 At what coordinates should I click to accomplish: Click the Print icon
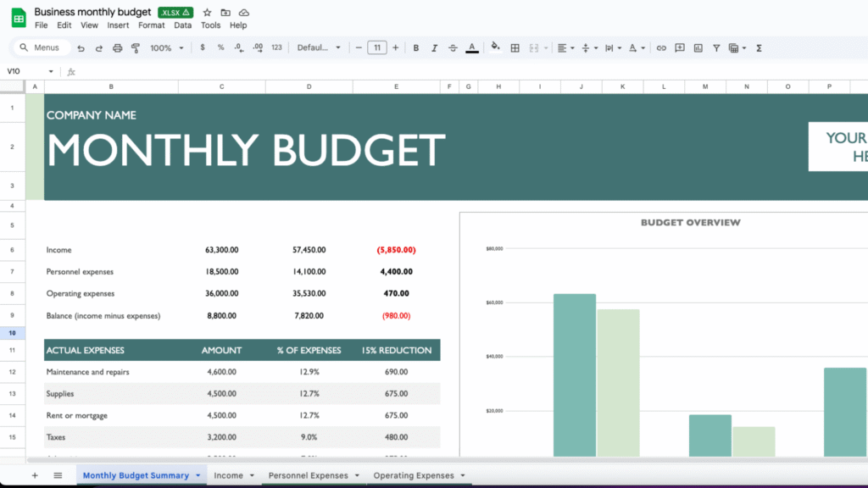coord(117,48)
